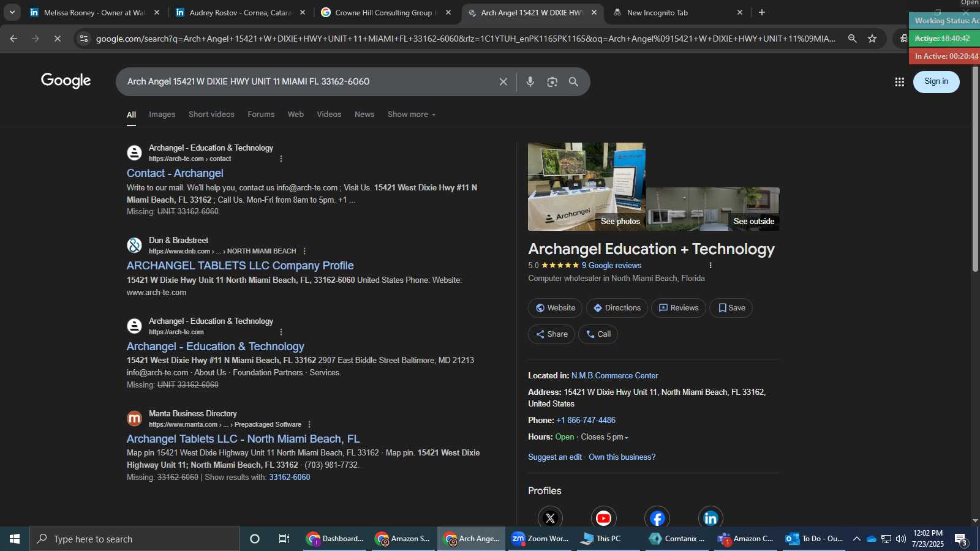Open options for Contact - Archangel result
This screenshot has width=980, height=551.
[x=281, y=159]
